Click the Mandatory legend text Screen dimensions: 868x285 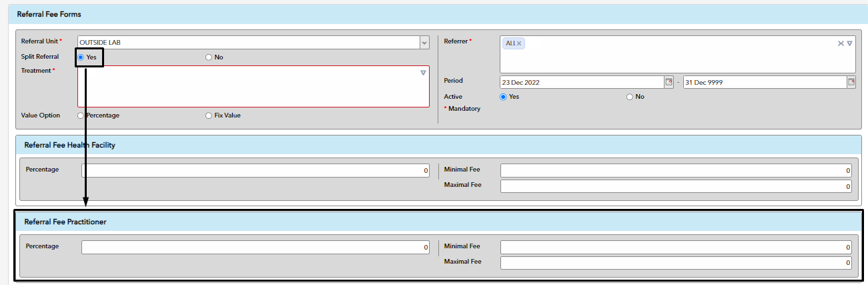click(462, 109)
